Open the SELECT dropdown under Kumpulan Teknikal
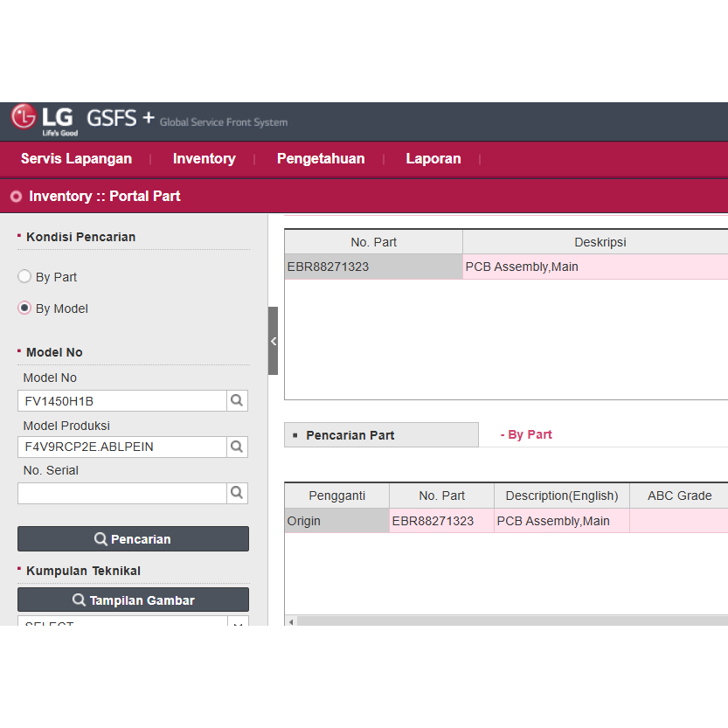 click(x=133, y=621)
